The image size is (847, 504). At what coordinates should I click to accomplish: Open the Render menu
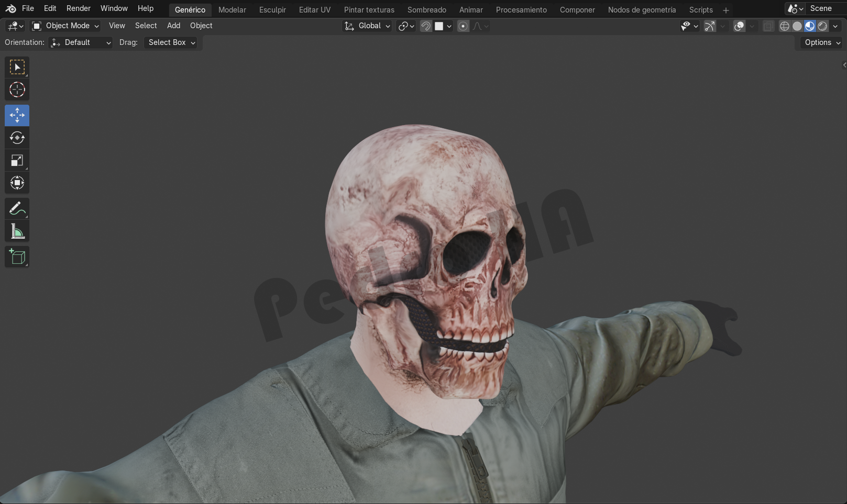coord(78,8)
